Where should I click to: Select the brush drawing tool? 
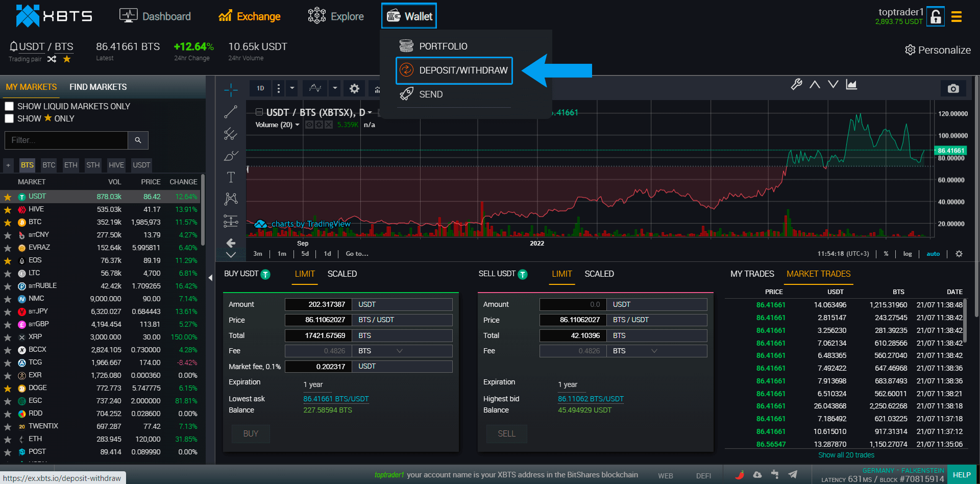[231, 155]
